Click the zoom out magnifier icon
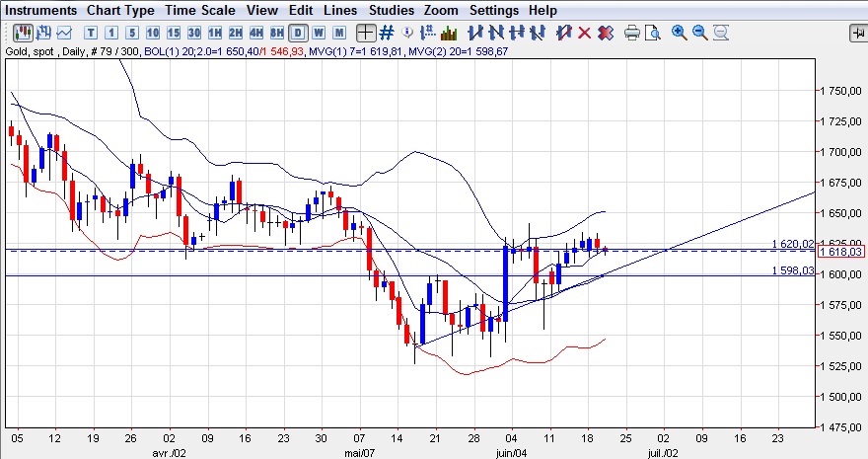The height and width of the screenshot is (459, 868). coord(700,33)
